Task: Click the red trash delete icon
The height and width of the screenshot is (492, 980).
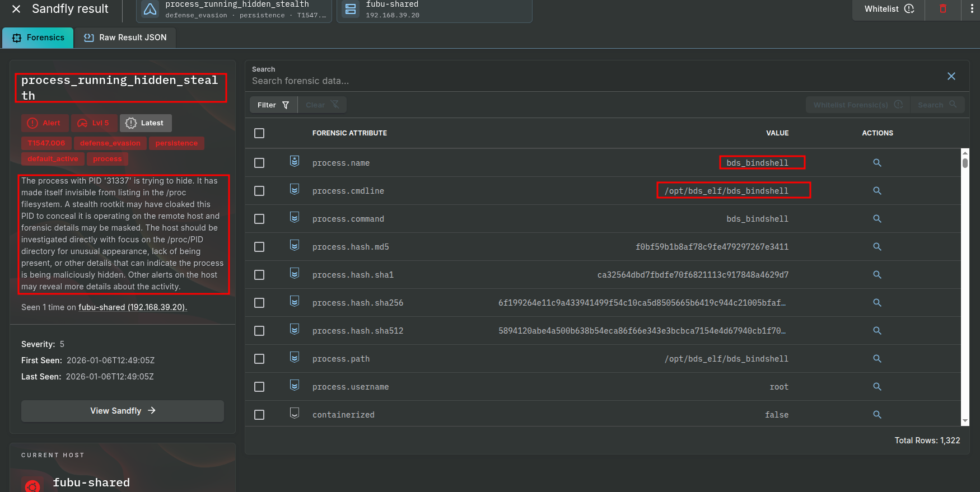Action: coord(943,9)
